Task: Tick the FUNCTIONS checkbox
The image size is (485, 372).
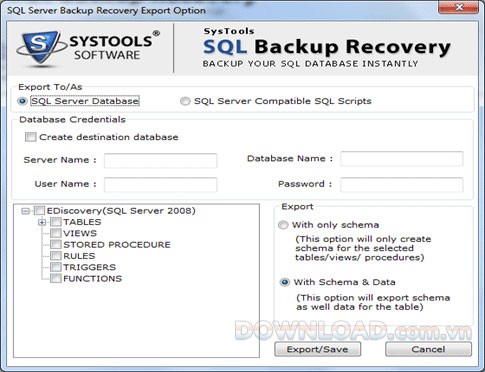Action: (x=56, y=279)
